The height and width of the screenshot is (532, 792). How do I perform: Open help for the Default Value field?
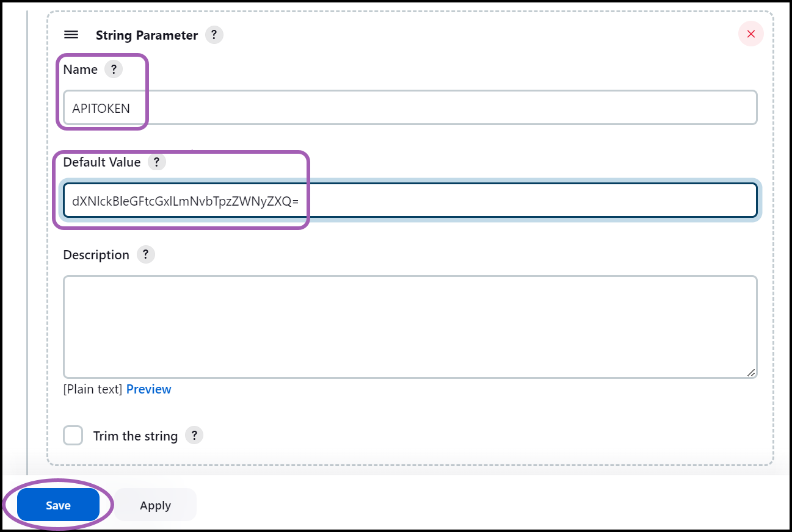(157, 162)
